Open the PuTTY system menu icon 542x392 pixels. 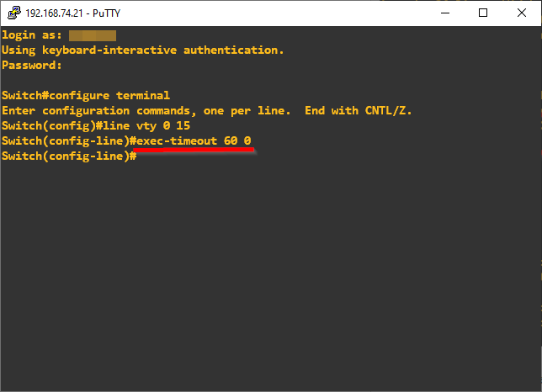13,13
